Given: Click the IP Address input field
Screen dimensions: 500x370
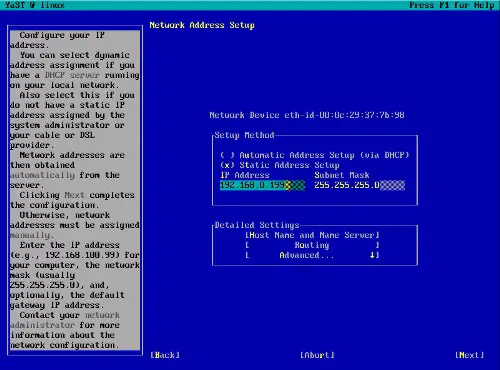Looking at the screenshot, I should click(x=262, y=185).
